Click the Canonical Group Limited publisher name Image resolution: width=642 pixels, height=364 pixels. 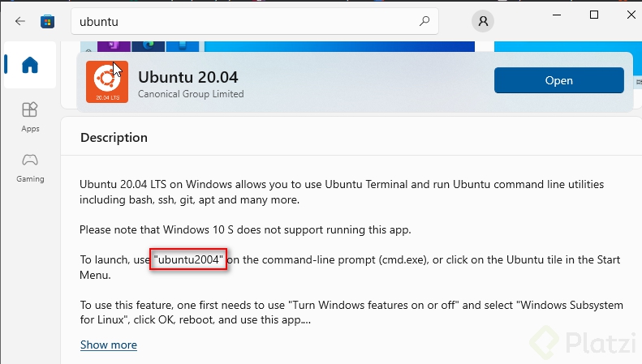191,94
